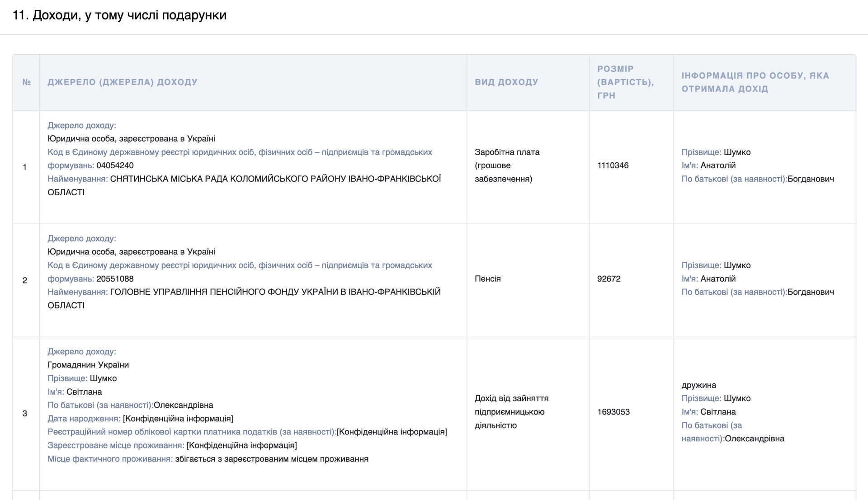Click "Прізвище: Шумко" under "дружина"
868x500 pixels.
point(716,398)
